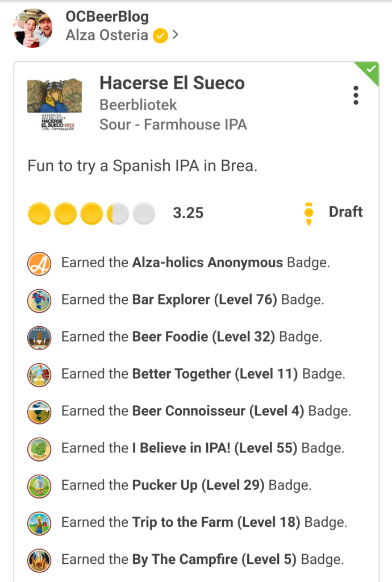392x582 pixels.
Task: Open the Better Together badge icon
Action: pyautogui.click(x=39, y=374)
